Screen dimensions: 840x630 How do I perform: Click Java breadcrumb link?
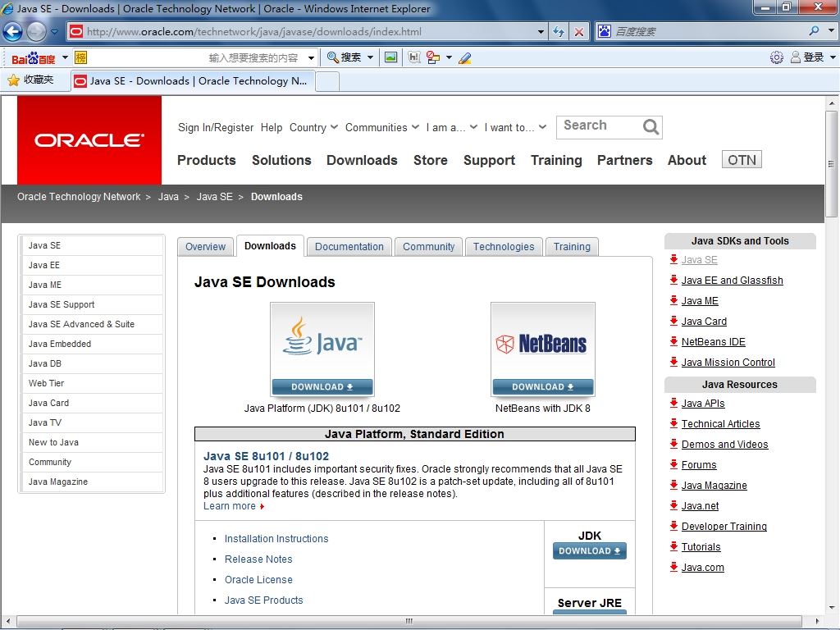[x=168, y=197]
